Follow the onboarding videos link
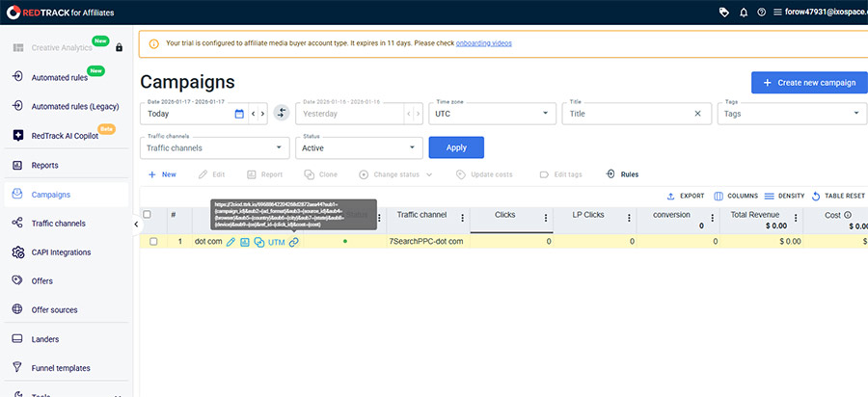This screenshot has height=397, width=868. tap(483, 43)
